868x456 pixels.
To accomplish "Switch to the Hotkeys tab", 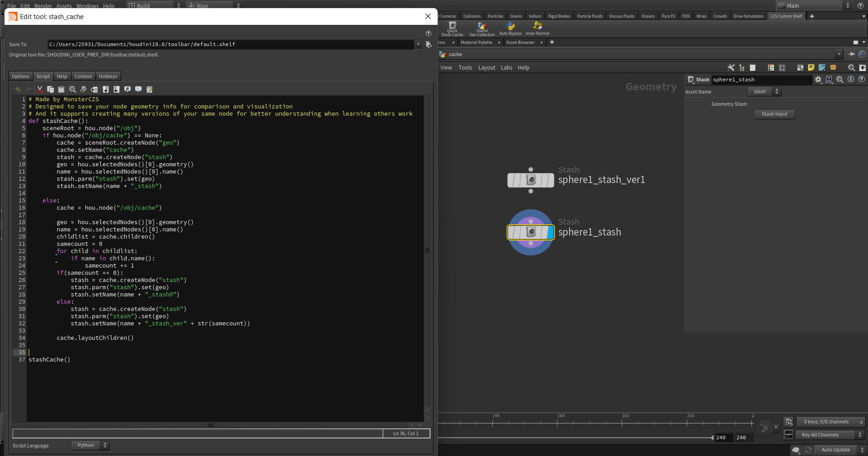I will pos(108,76).
